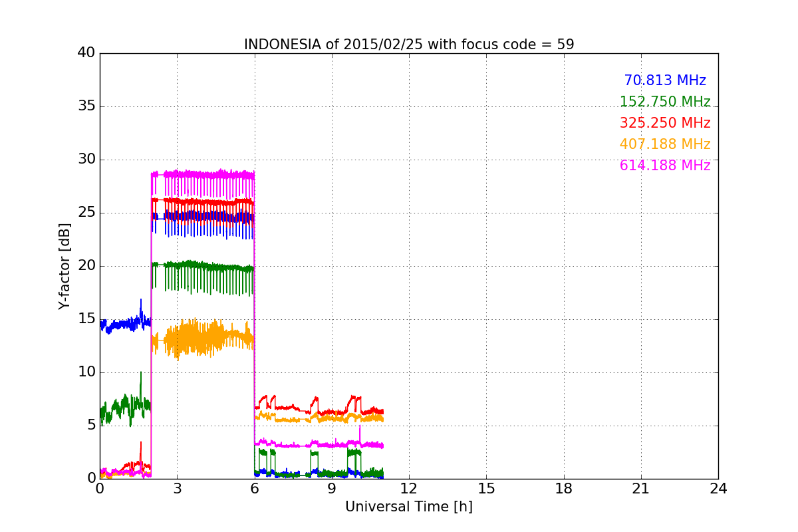798x532 pixels.
Task: Click x-axis tick value 9
Action: pos(332,489)
